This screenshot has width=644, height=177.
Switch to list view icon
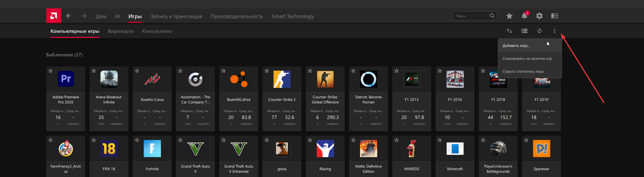tap(524, 31)
